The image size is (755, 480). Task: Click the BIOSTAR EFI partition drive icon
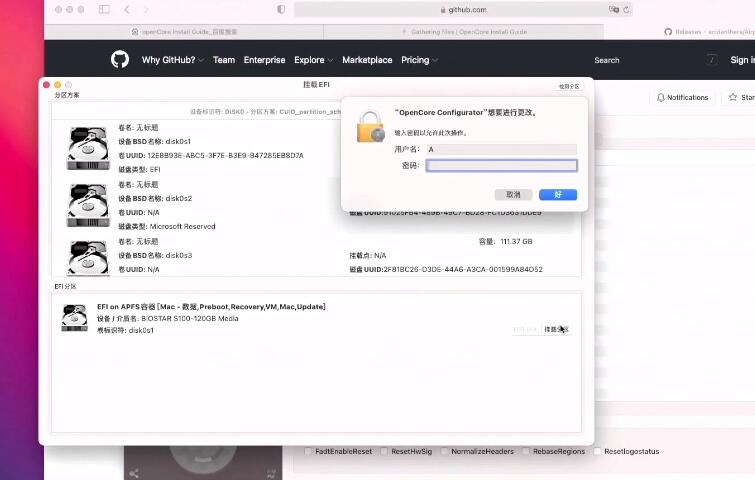pyautogui.click(x=75, y=318)
